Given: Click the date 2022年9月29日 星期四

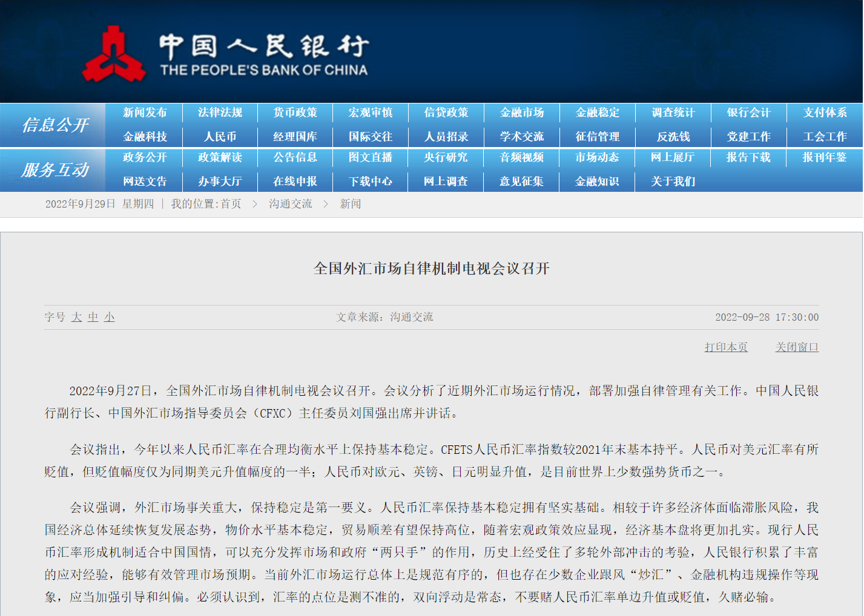Looking at the screenshot, I should [x=100, y=204].
